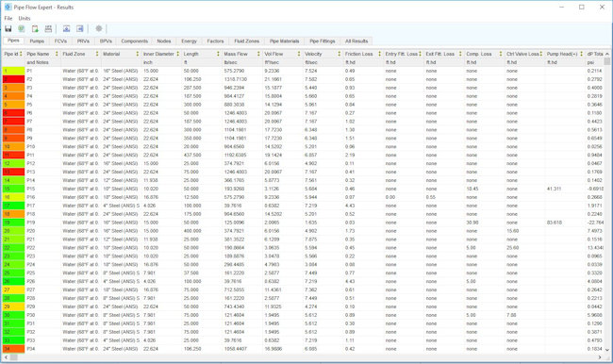Click the P20 control valve loss 15.60
Viewport: 613px width, 364px height.
click(512, 231)
